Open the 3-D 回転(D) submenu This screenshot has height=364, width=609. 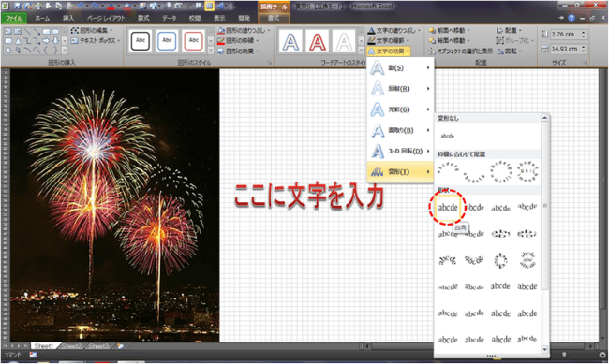[400, 151]
